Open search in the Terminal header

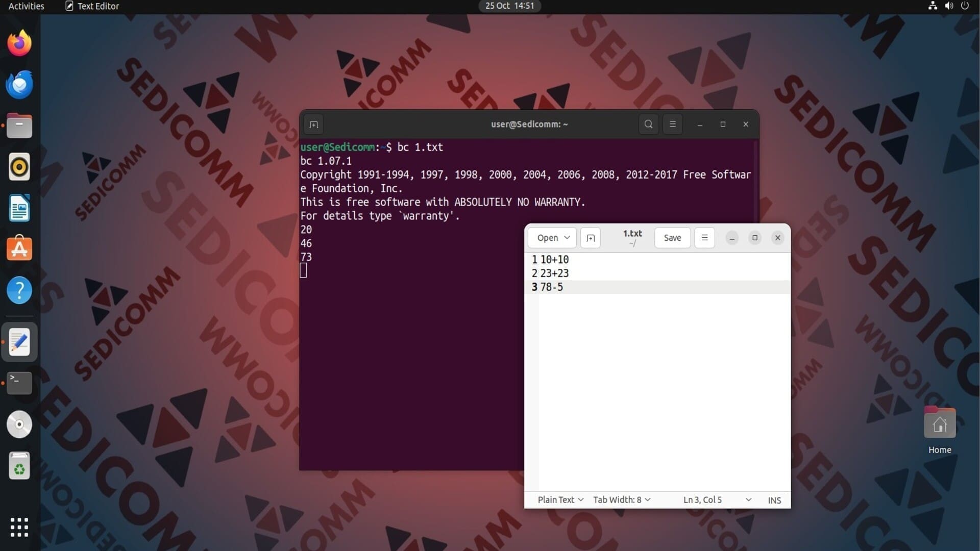(x=648, y=124)
